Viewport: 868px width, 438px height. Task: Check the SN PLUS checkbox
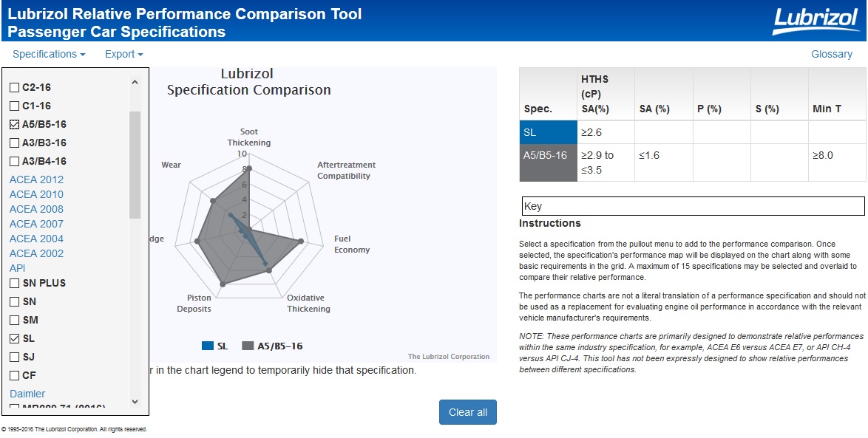tap(14, 283)
